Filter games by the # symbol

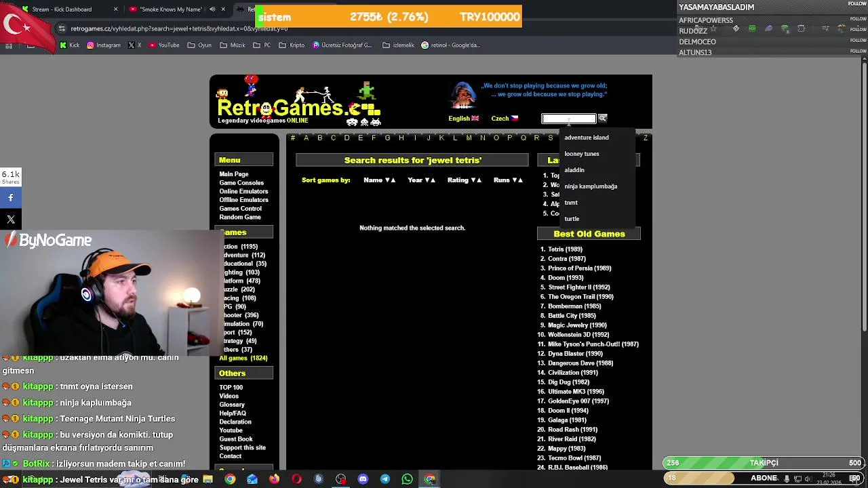click(292, 138)
